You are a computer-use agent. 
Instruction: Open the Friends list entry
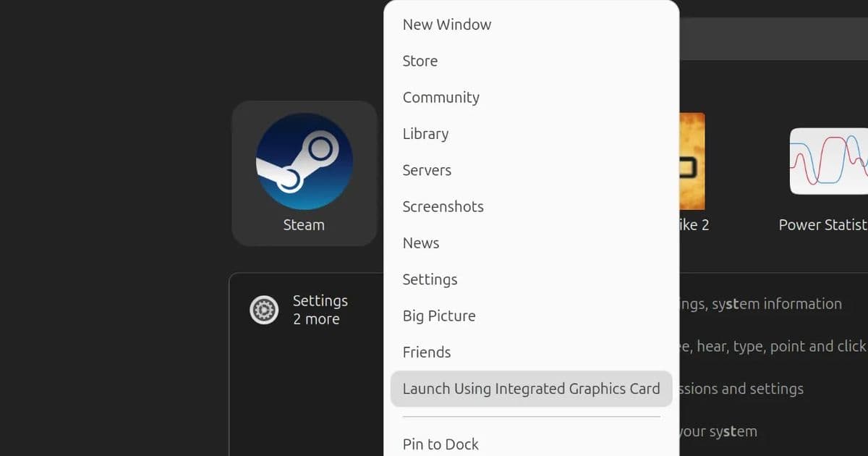[x=426, y=352]
